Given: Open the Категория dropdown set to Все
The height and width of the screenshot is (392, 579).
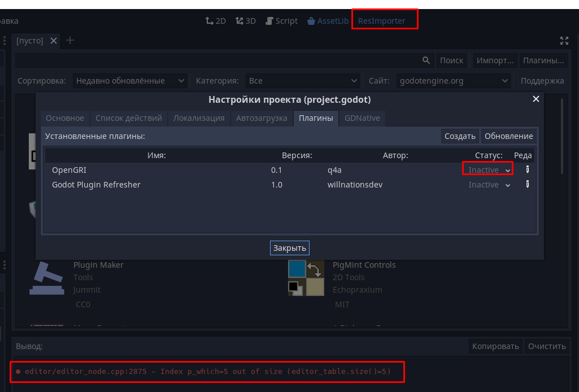Looking at the screenshot, I should 303,80.
